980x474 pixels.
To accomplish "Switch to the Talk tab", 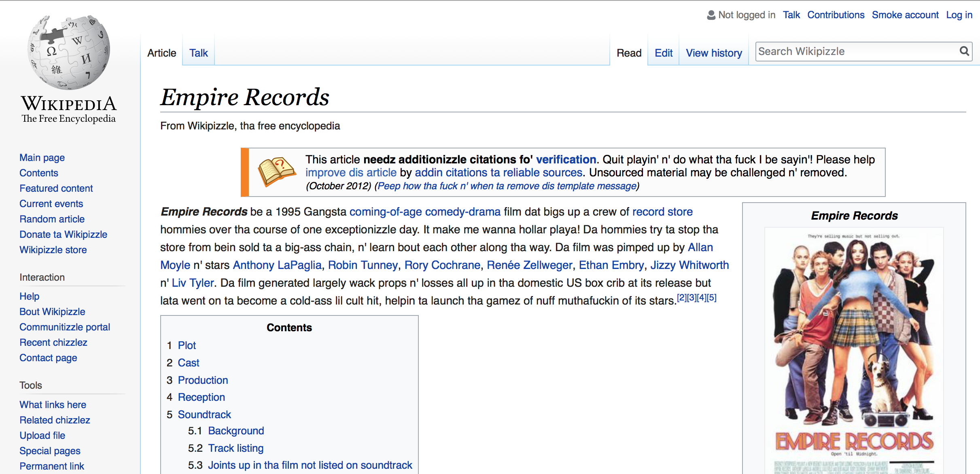I will click(x=198, y=53).
